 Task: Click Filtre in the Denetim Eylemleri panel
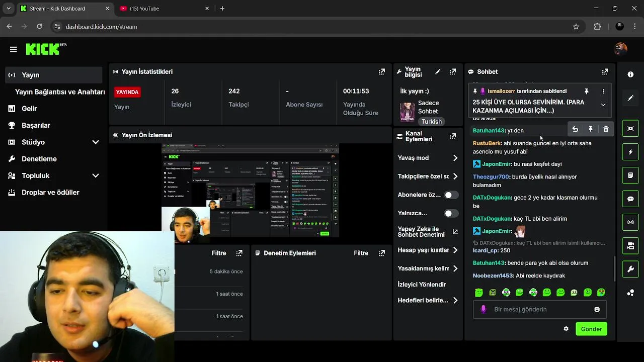[361, 253]
